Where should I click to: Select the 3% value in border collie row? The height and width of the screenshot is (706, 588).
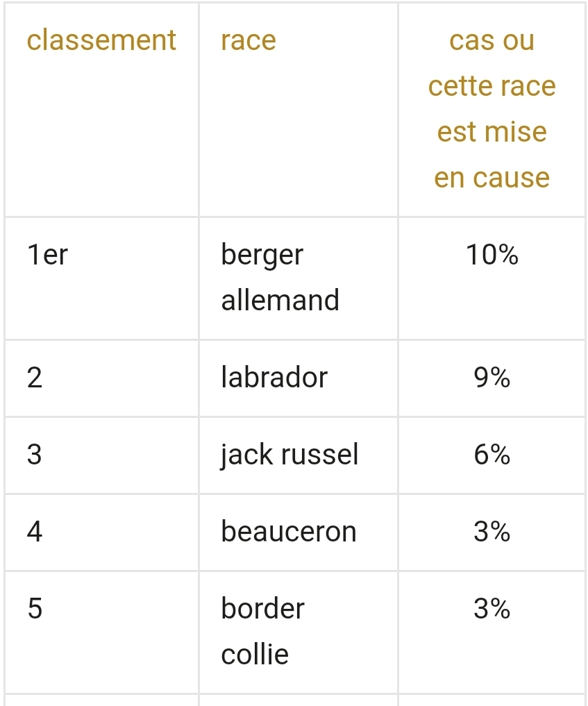[492, 610]
